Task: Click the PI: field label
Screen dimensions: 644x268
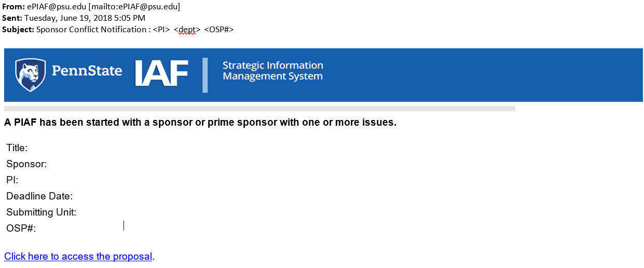Action: pos(12,180)
